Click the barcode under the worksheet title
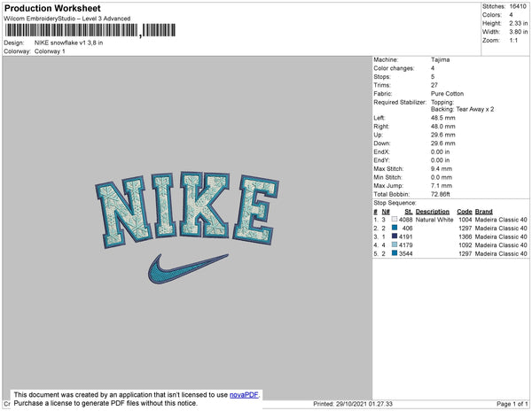This screenshot has width=532, height=411. pos(90,30)
